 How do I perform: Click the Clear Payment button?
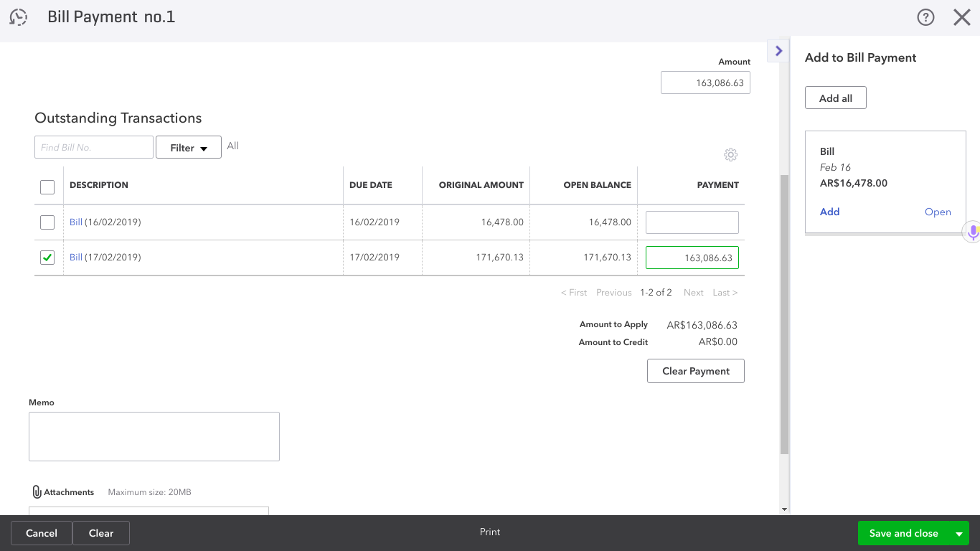695,371
